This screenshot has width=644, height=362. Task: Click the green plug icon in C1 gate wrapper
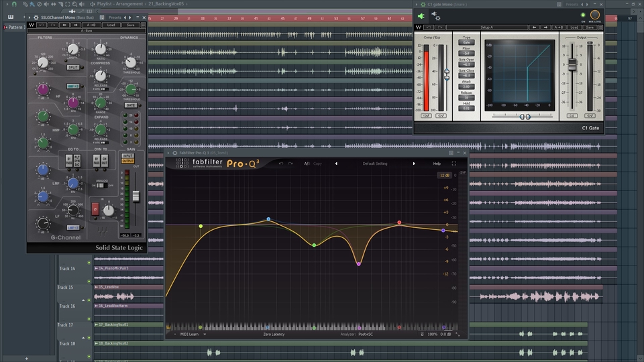421,16
